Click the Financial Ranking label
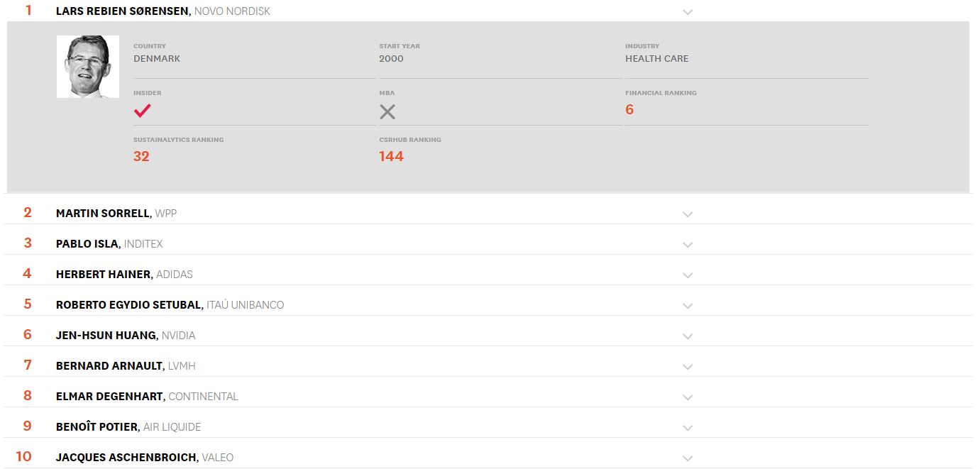This screenshot has height=469, width=980. (x=661, y=93)
